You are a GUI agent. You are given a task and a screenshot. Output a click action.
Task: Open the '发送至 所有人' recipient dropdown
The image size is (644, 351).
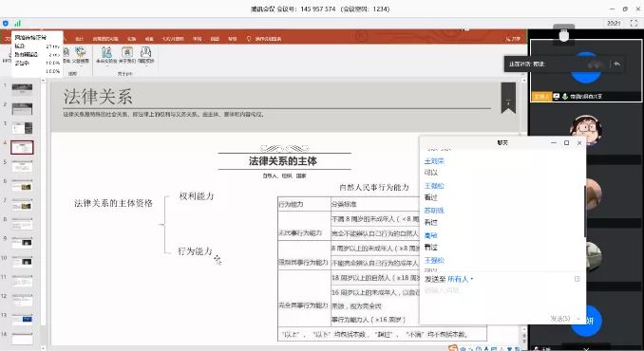[460, 279]
